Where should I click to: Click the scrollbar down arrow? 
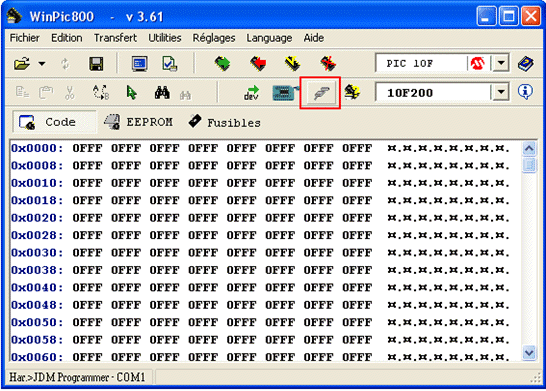pyautogui.click(x=529, y=353)
